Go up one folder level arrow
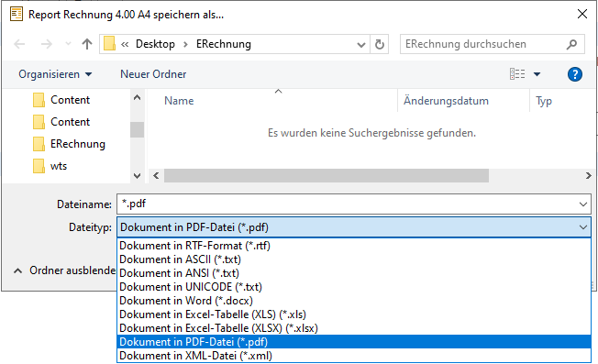 click(x=87, y=44)
